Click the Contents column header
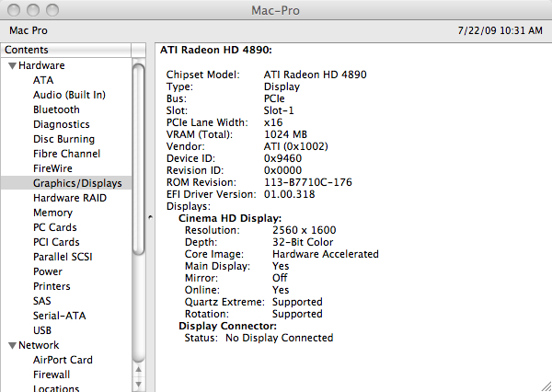 65,50
